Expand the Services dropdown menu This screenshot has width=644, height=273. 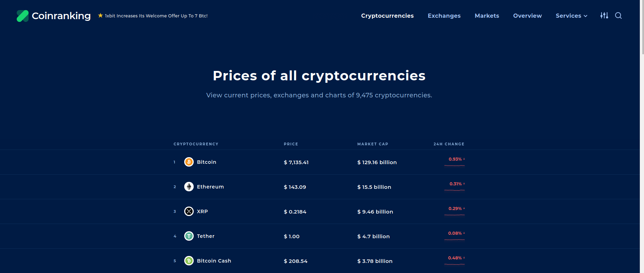tap(571, 16)
